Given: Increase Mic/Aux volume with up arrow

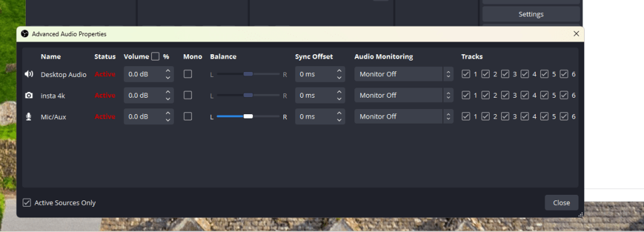Looking at the screenshot, I should (167, 113).
